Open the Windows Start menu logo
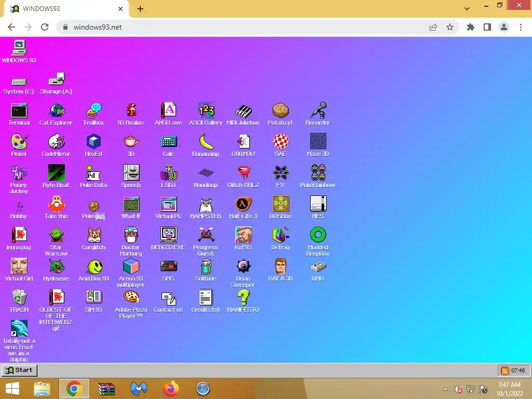532x399 pixels. [12, 389]
